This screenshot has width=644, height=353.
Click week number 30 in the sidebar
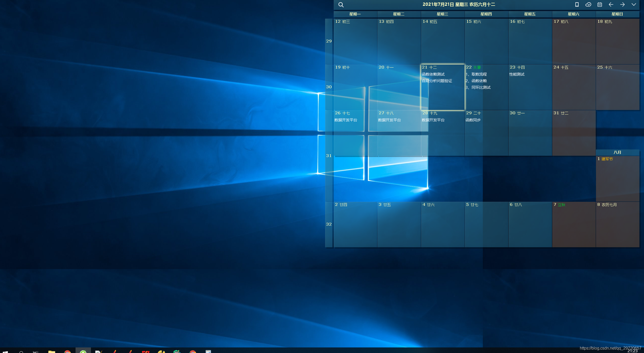click(x=329, y=87)
